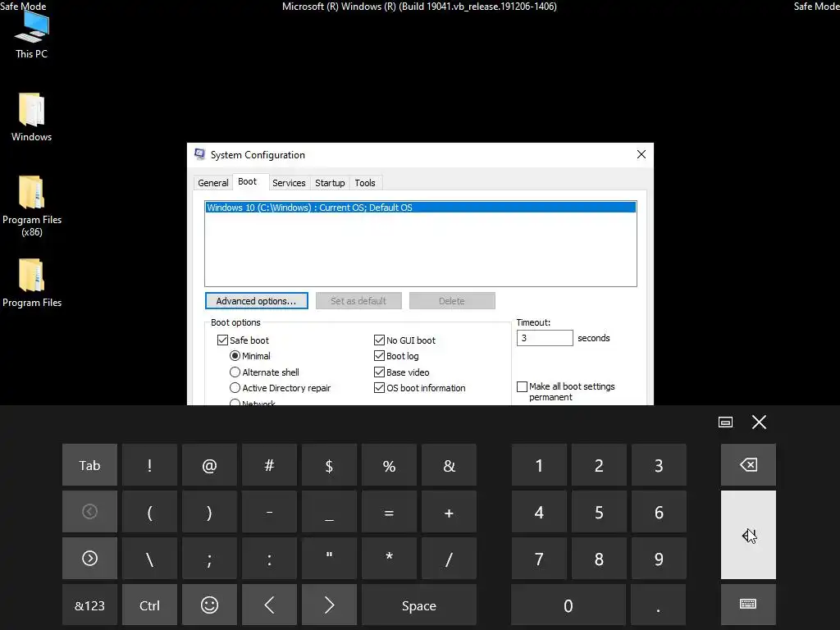Screen dimensions: 840x630
Task: Tap the Ctrl key
Action: tap(149, 605)
